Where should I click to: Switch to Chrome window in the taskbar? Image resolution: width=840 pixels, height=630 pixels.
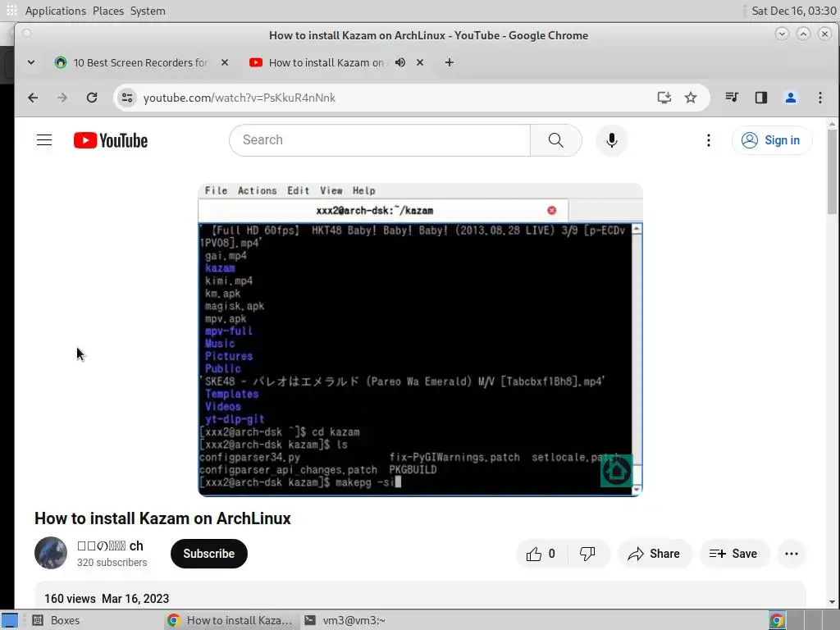pyautogui.click(x=231, y=620)
